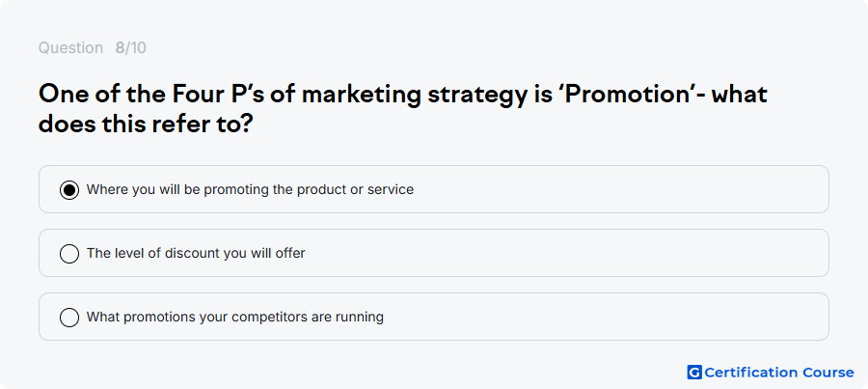Click the 8/10 question counter
This screenshot has height=389, width=868.
click(130, 48)
